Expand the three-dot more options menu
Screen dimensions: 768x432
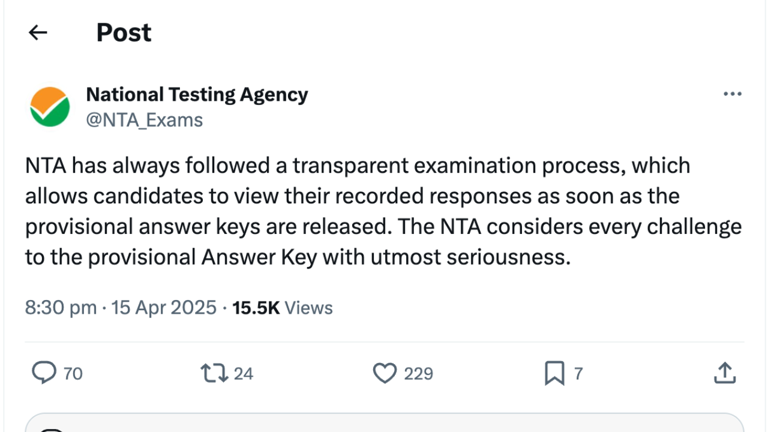click(x=732, y=95)
